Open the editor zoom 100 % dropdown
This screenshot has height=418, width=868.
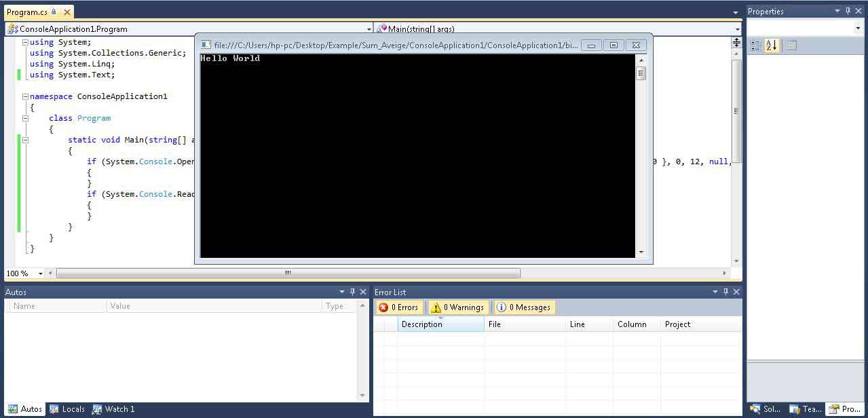click(x=41, y=273)
